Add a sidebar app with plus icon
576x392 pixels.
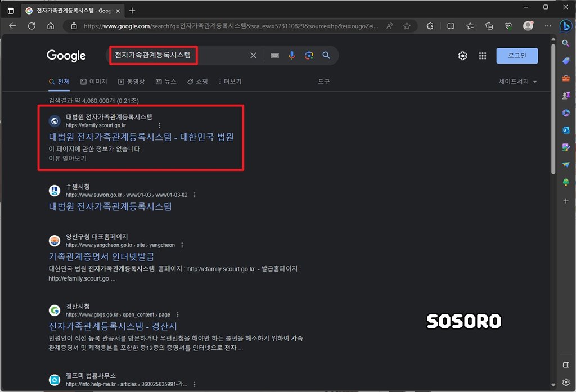(x=566, y=201)
